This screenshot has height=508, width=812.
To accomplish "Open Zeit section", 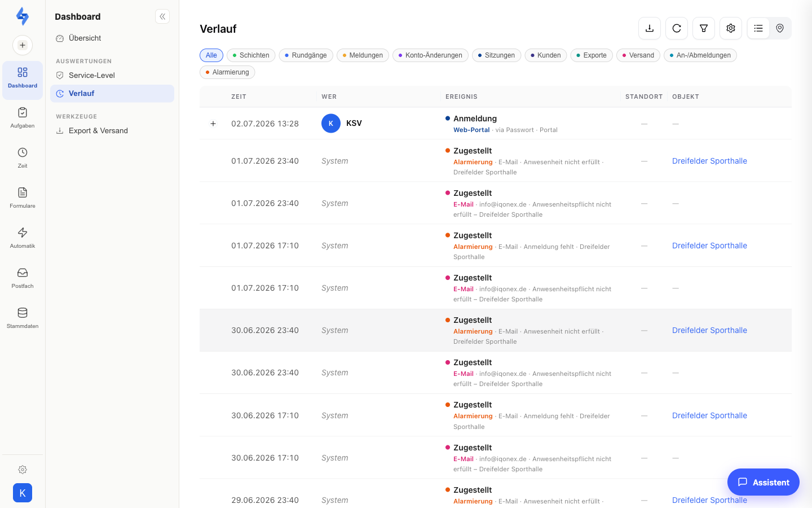I will [23, 158].
